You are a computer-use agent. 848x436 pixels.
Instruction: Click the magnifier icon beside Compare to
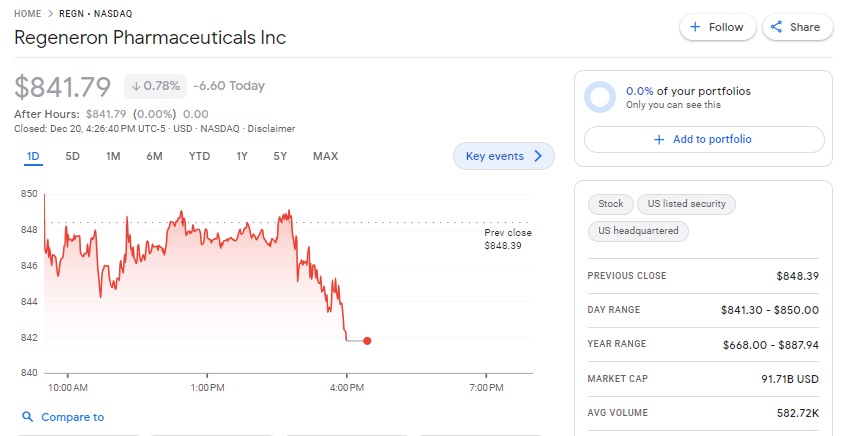coord(28,417)
